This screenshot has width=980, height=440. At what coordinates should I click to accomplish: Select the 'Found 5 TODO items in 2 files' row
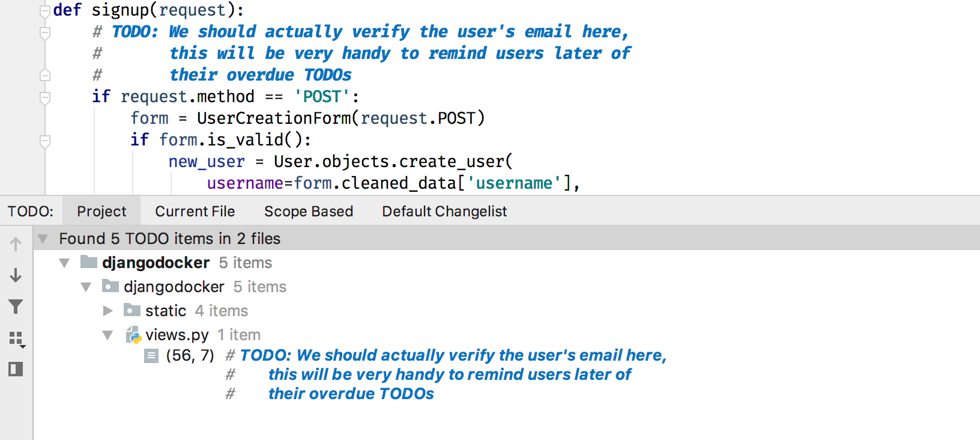pos(507,239)
